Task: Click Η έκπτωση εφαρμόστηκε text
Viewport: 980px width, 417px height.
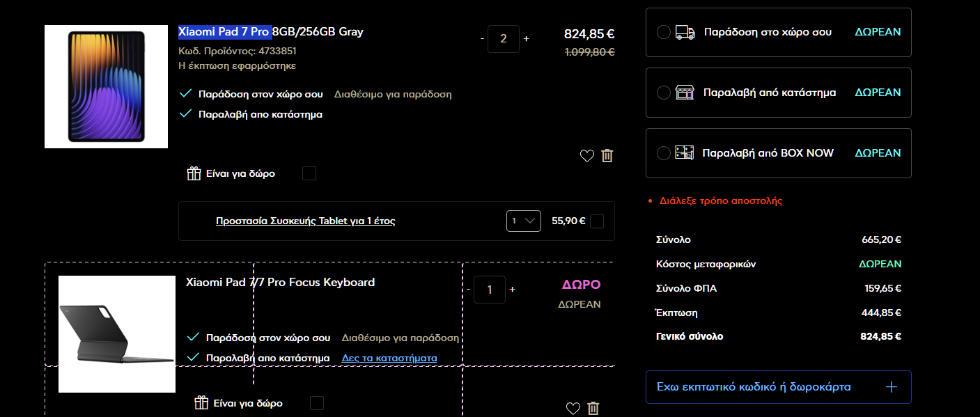Action: (x=238, y=66)
